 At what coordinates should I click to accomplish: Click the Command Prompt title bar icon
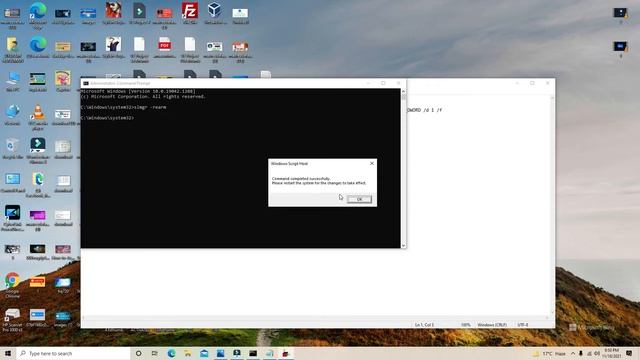[86, 83]
